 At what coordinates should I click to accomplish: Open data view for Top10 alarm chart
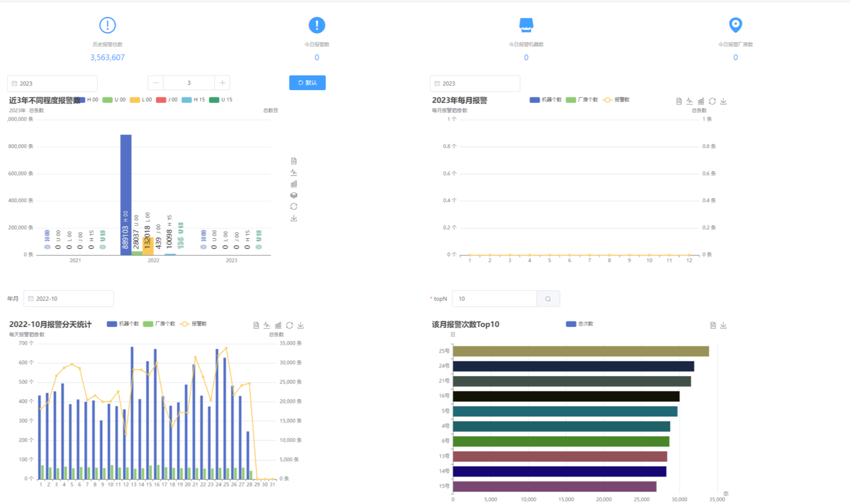[713, 325]
